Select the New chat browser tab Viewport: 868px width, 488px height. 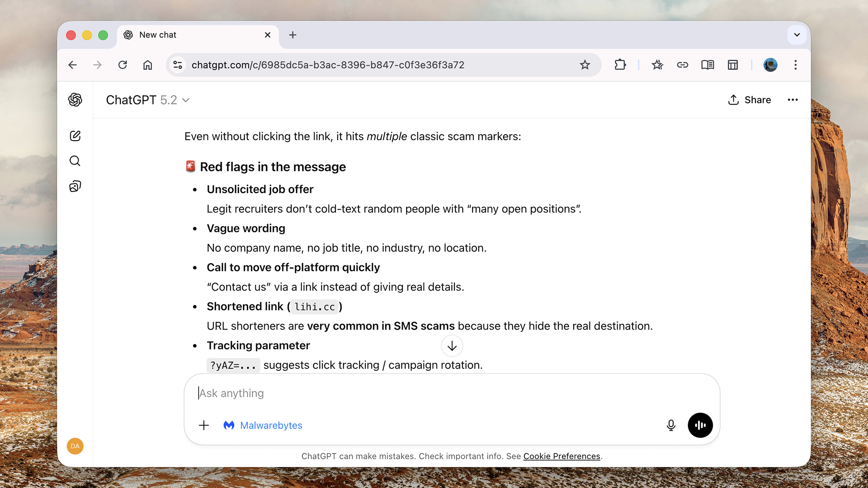tap(198, 35)
